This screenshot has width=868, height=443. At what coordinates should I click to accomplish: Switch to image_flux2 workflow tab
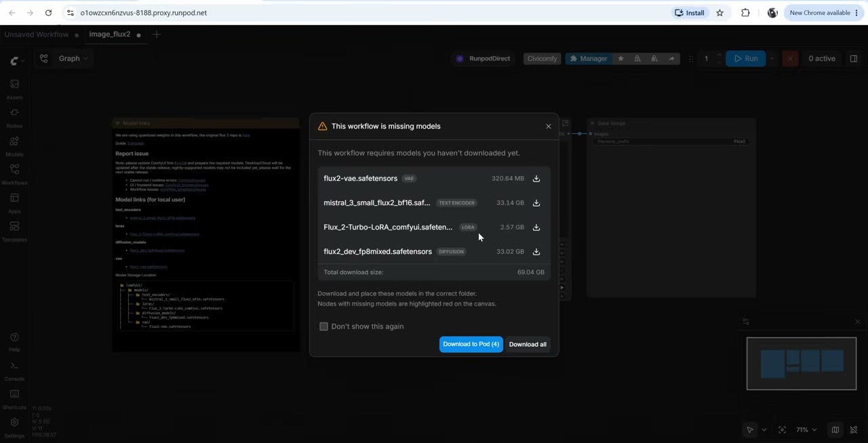click(110, 35)
